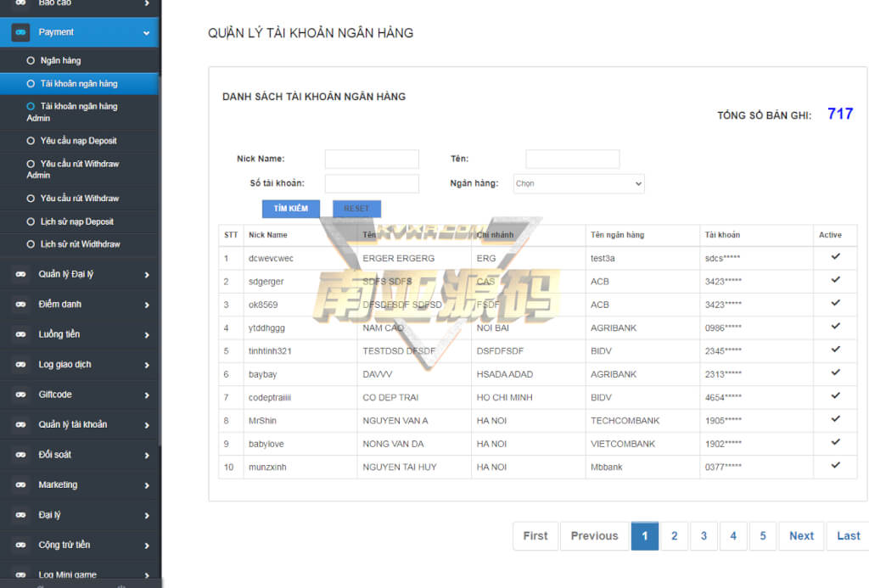Screen dimensions: 869x588
Task: Expand the Log giao dịch menu
Action: [x=146, y=365]
